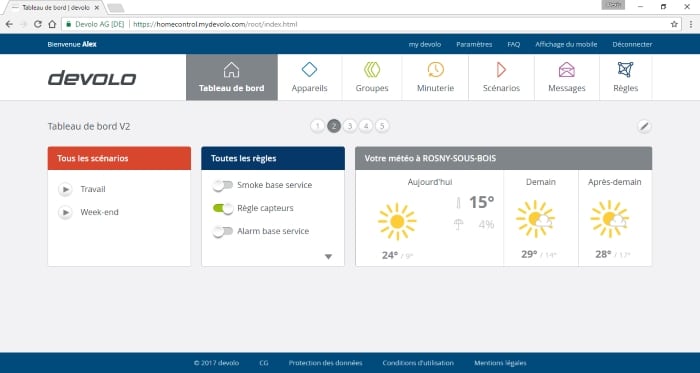The width and height of the screenshot is (700, 373).
Task: Click the 15° current temperature
Action: 481,202
